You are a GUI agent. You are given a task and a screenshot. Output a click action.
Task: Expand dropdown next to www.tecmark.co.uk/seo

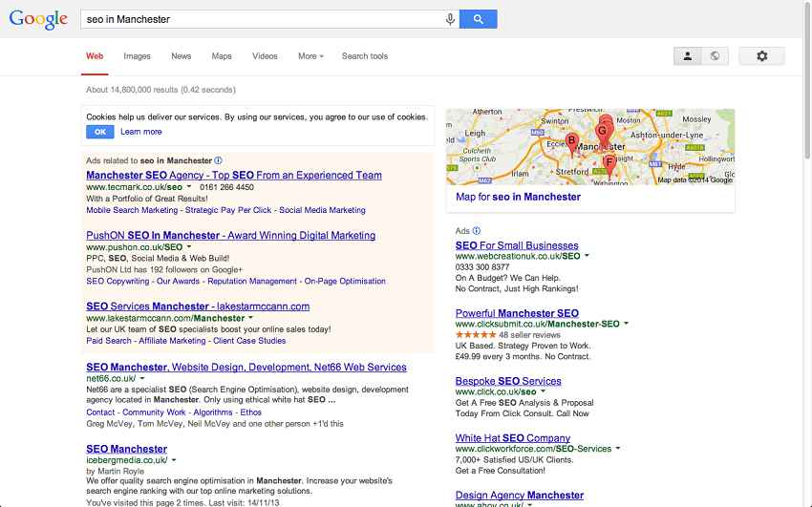pyautogui.click(x=189, y=187)
